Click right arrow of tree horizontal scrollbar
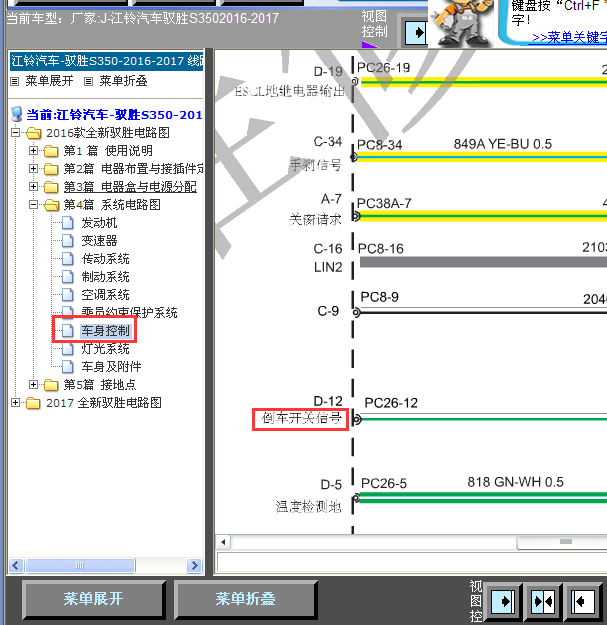This screenshot has height=625, width=607. (x=194, y=565)
